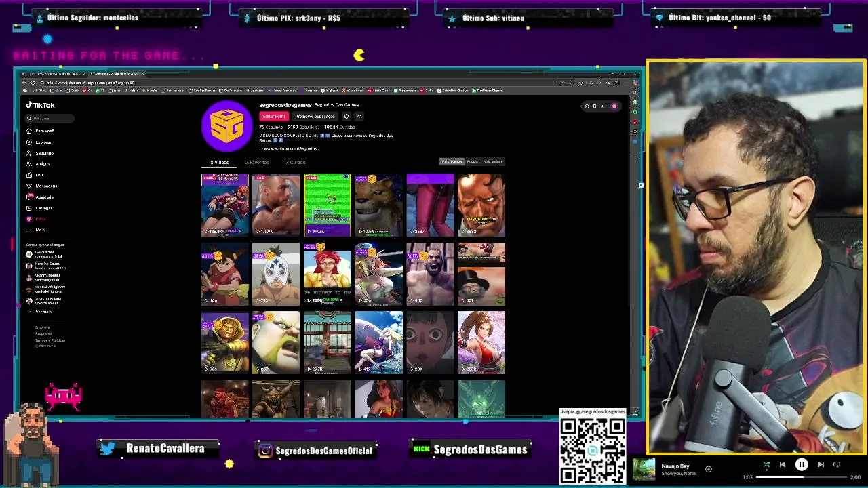
Task: Click the coin icon in TikTok top-right pill
Action: tap(587, 106)
